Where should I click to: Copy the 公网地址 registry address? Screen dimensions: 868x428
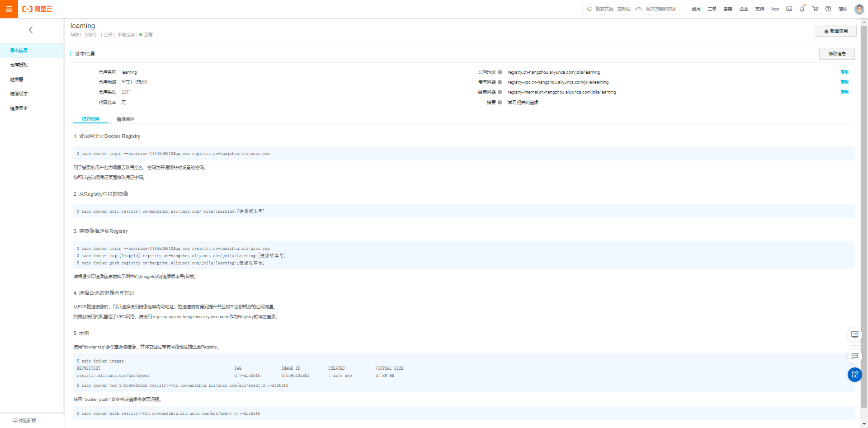click(844, 72)
